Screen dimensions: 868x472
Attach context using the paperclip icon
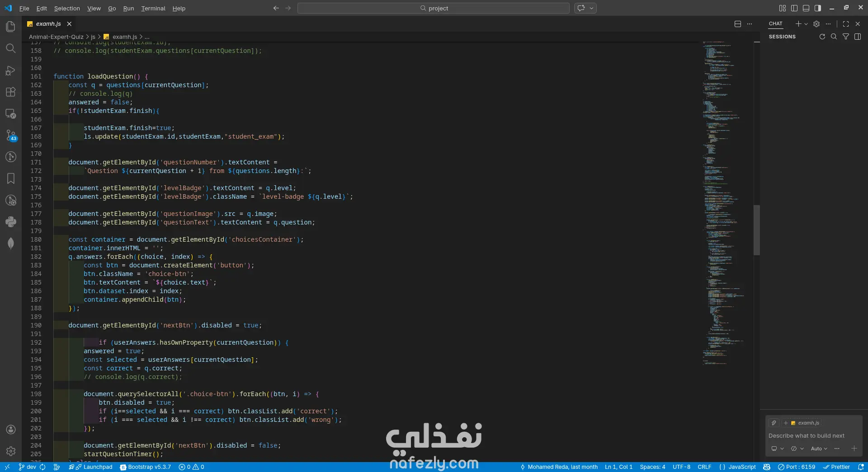coord(774,423)
